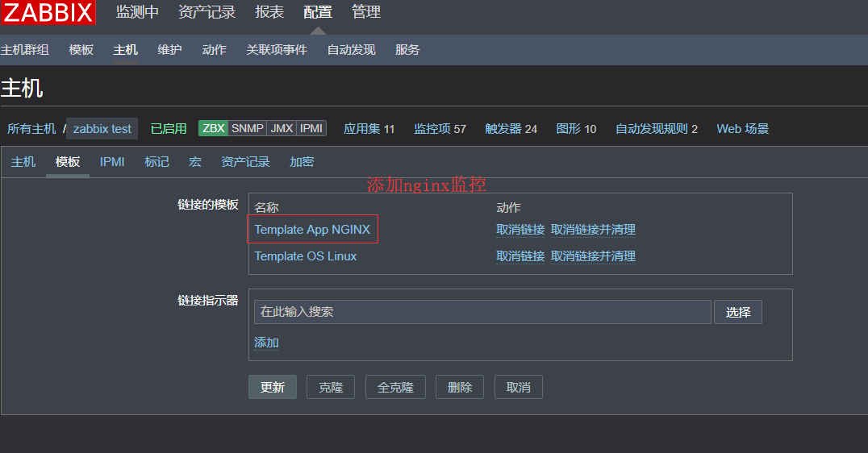868x453 pixels.
Task: Select the 模板 form tab
Action: pyautogui.click(x=68, y=162)
